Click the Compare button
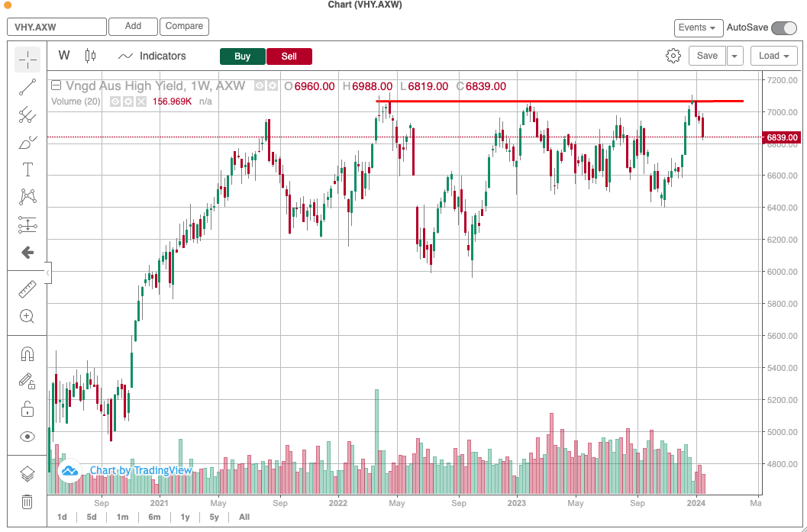This screenshot has width=807, height=532. click(184, 26)
